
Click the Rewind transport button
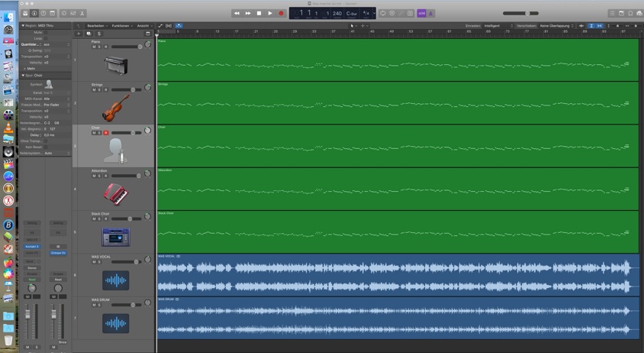pos(237,13)
